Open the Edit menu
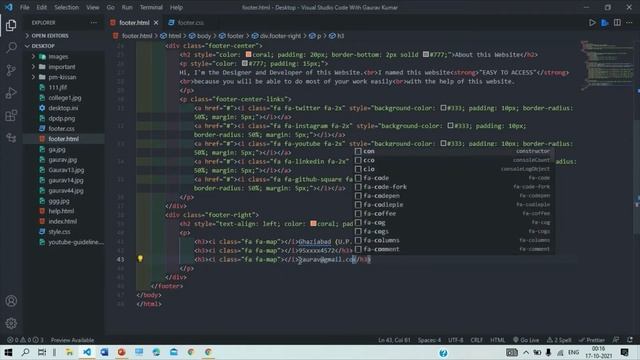The image size is (640, 360). click(x=41, y=7)
